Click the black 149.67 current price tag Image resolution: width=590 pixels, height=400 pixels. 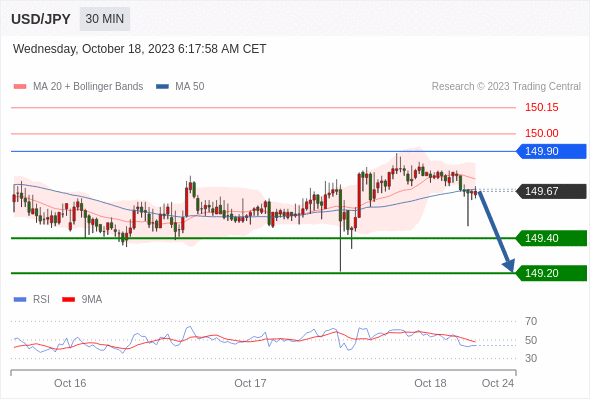coord(551,191)
